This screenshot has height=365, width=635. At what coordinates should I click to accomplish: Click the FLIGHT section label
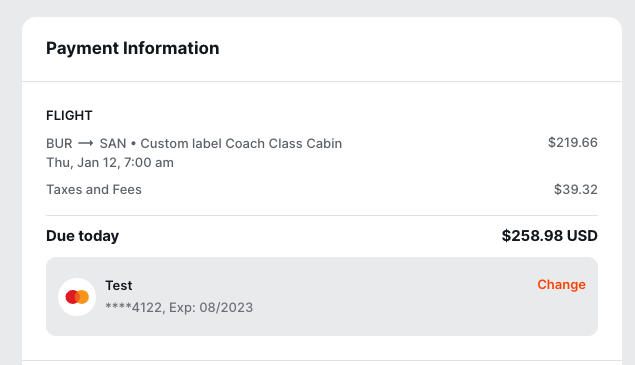[69, 115]
